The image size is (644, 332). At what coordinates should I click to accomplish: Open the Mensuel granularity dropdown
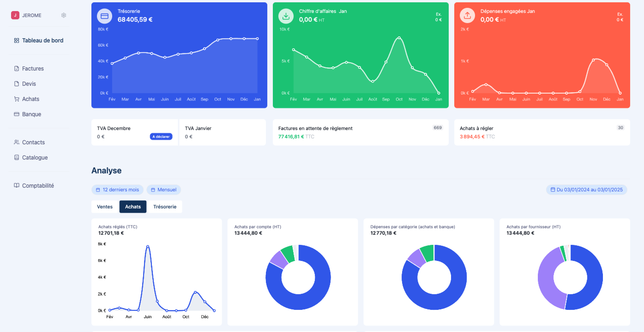coord(164,190)
